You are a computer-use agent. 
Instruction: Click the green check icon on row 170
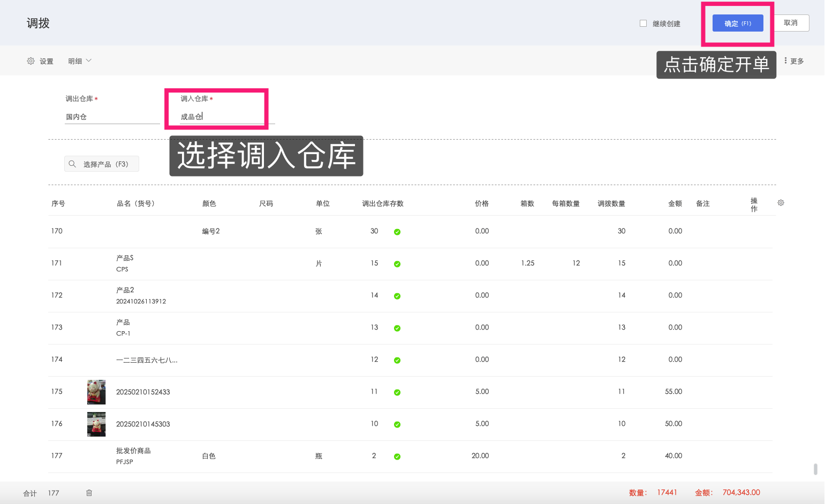tap(397, 232)
